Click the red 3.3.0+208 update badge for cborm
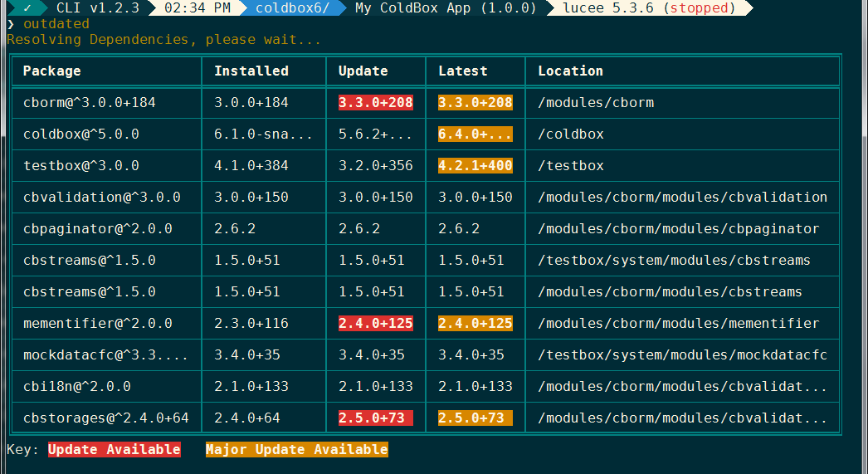Viewport: 868px width, 474px height. [376, 103]
